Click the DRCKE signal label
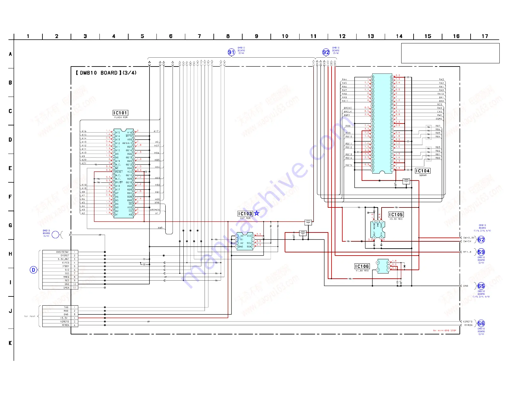 click(x=348, y=108)
